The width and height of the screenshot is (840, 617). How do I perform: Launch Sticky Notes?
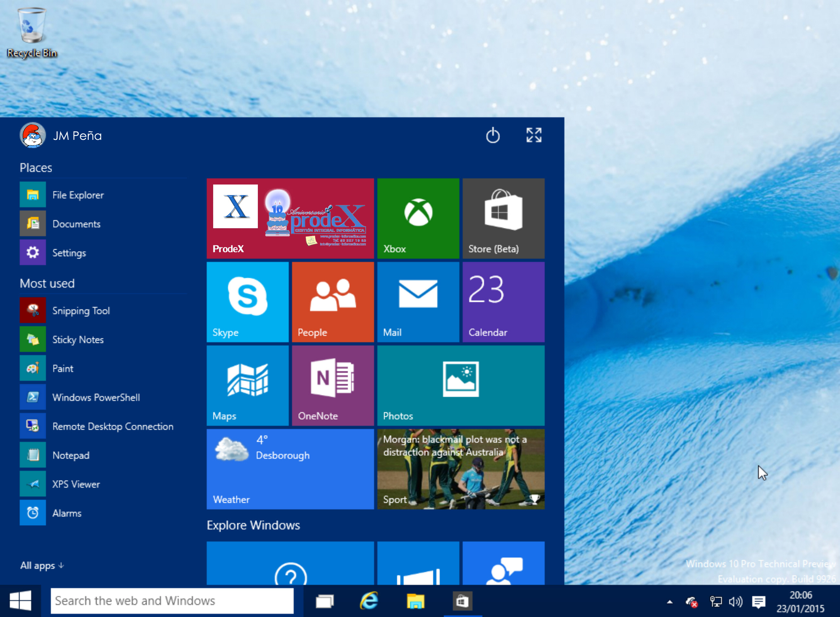pyautogui.click(x=103, y=339)
